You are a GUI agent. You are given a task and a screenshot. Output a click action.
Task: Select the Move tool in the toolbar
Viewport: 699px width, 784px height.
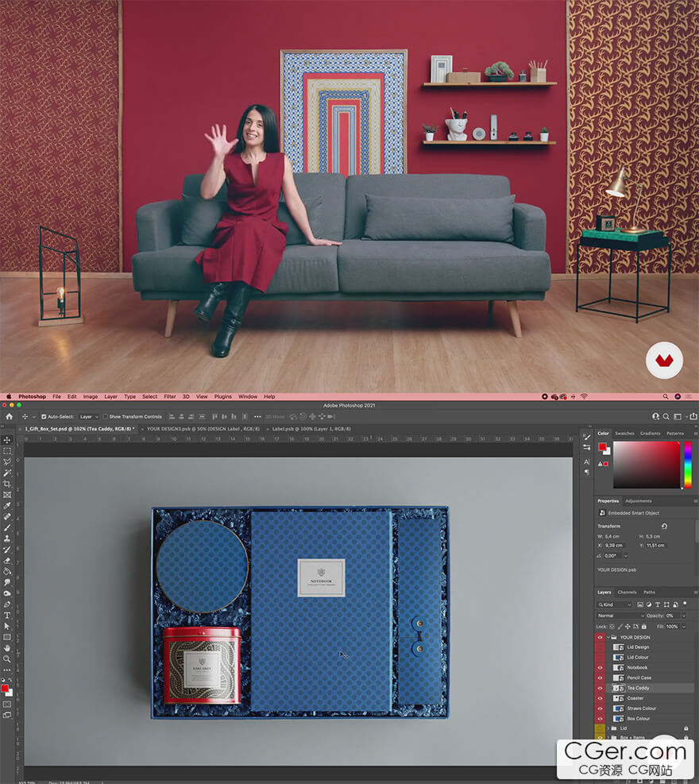pos(7,440)
